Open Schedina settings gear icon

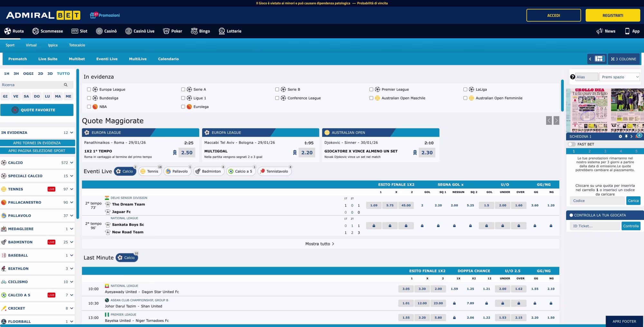tap(620, 136)
